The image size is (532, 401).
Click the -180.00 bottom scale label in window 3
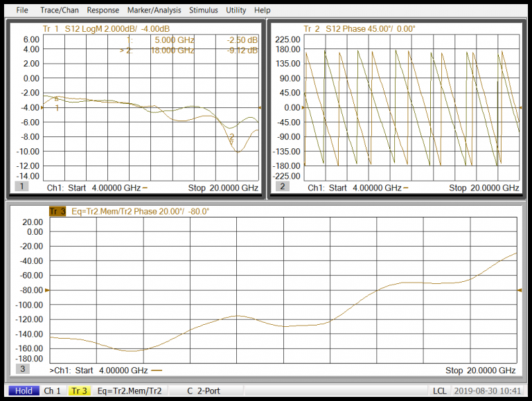point(29,359)
